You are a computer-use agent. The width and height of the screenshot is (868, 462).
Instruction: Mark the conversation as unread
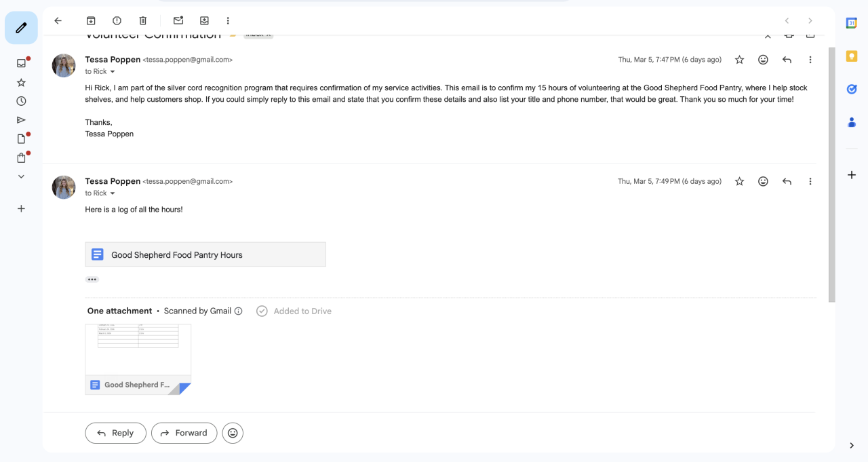pyautogui.click(x=178, y=21)
